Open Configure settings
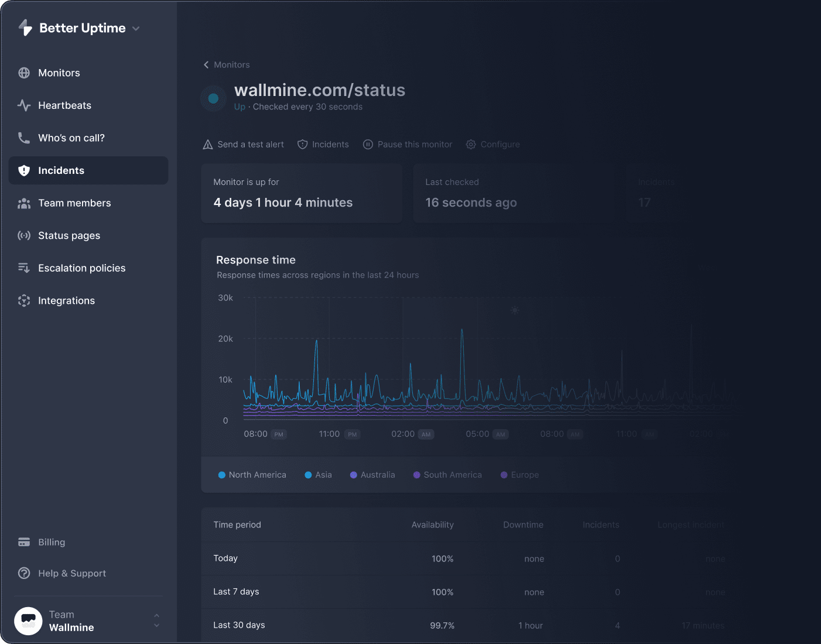Image resolution: width=821 pixels, height=644 pixels. 500,145
